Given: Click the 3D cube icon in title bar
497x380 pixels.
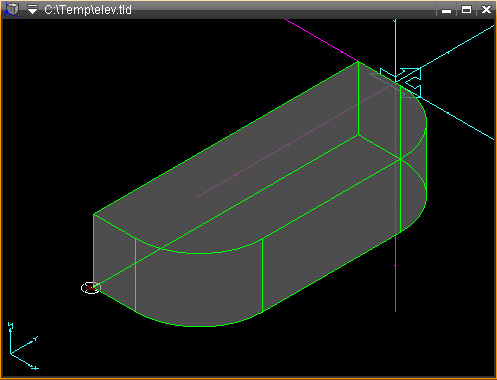Looking at the screenshot, I should pos(11,9).
